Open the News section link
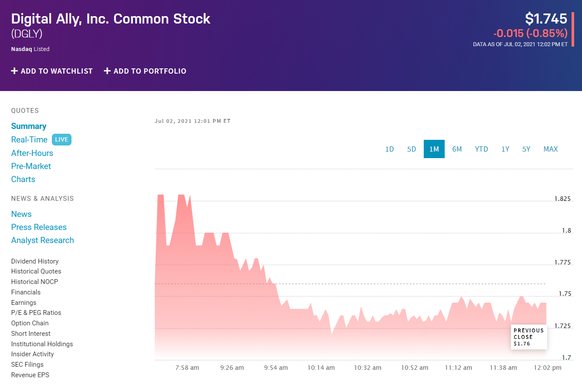 [21, 214]
